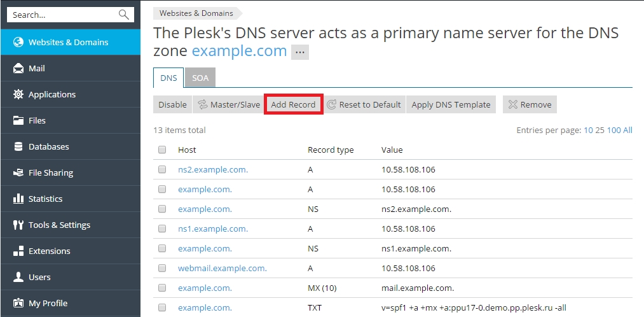Click the Files folder icon
This screenshot has height=317, width=644.
click(18, 121)
